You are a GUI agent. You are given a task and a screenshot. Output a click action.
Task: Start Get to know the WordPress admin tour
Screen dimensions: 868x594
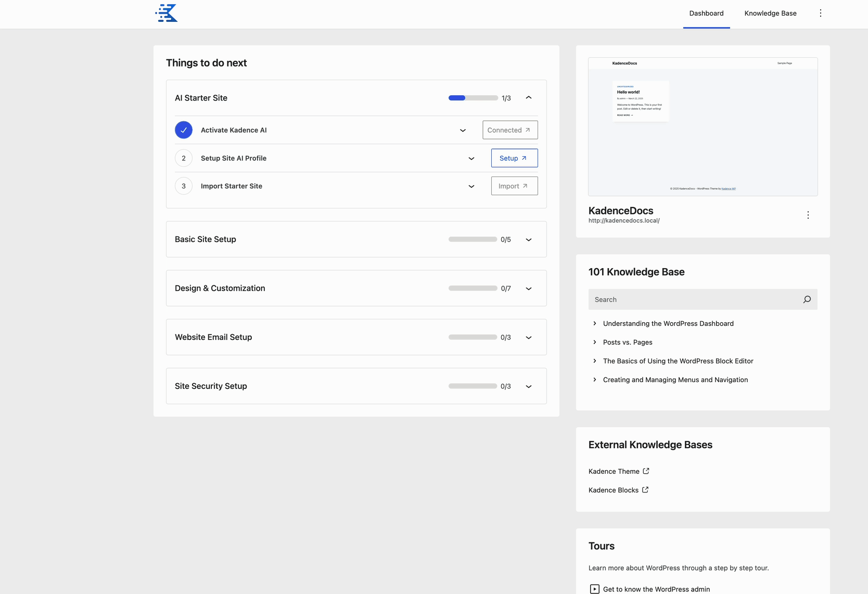(x=656, y=589)
